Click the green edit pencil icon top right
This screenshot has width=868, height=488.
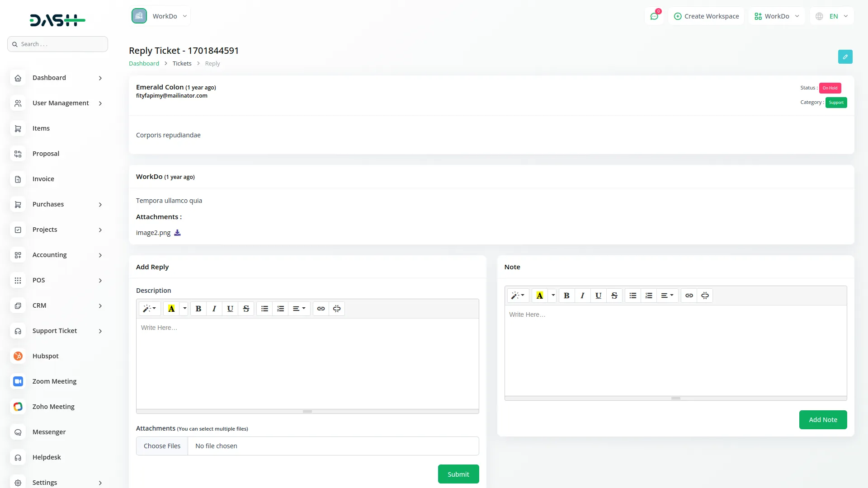coord(845,56)
